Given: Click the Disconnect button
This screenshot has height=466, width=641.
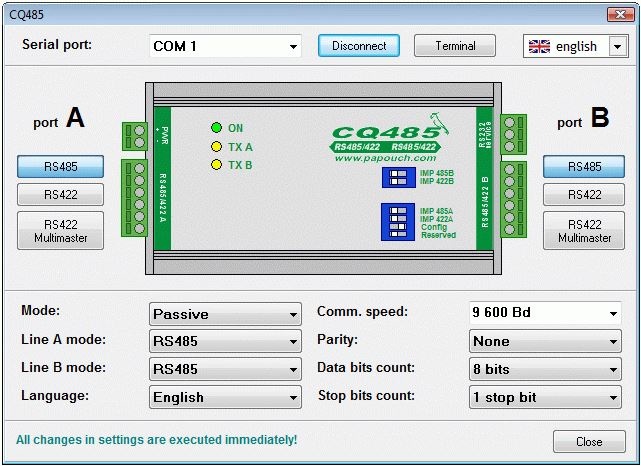Looking at the screenshot, I should 359,46.
